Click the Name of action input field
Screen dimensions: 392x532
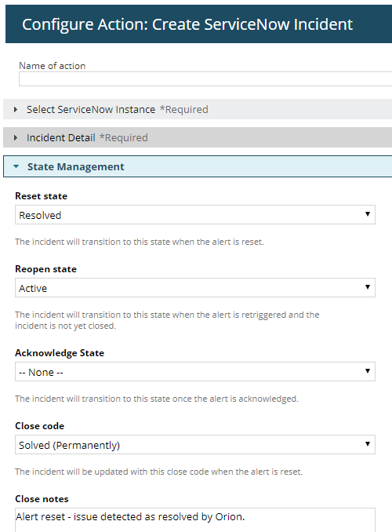pyautogui.click(x=205, y=78)
